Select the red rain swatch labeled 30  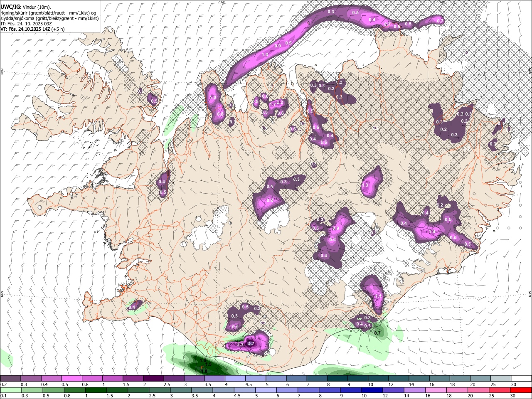click(521, 390)
